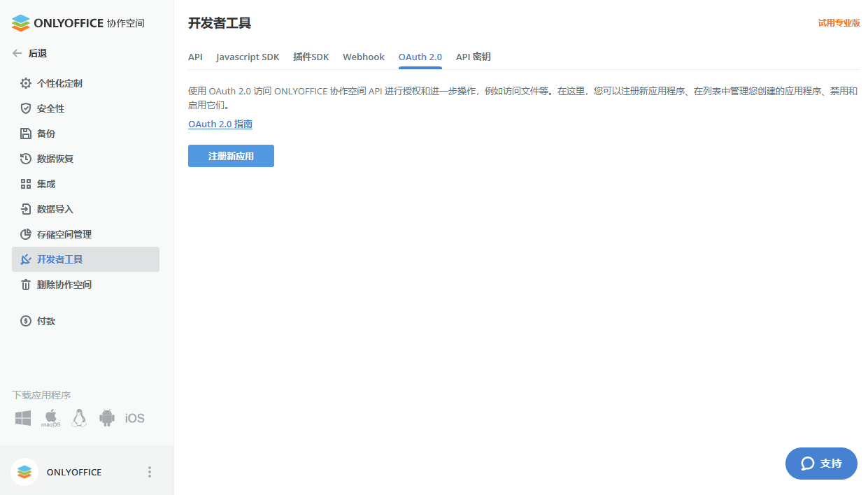Open the API 密钥 tab
This screenshot has height=495, width=868.
click(x=474, y=57)
